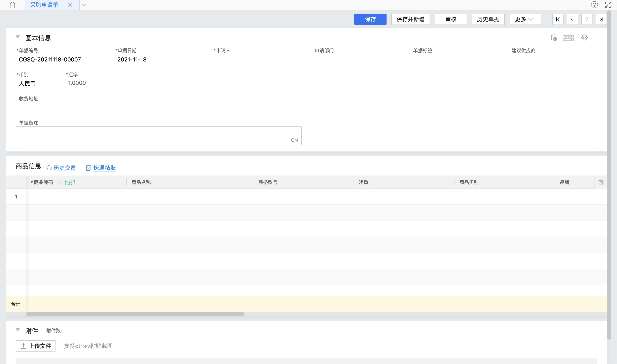Click the keyboard shortcuts icon

(x=568, y=38)
